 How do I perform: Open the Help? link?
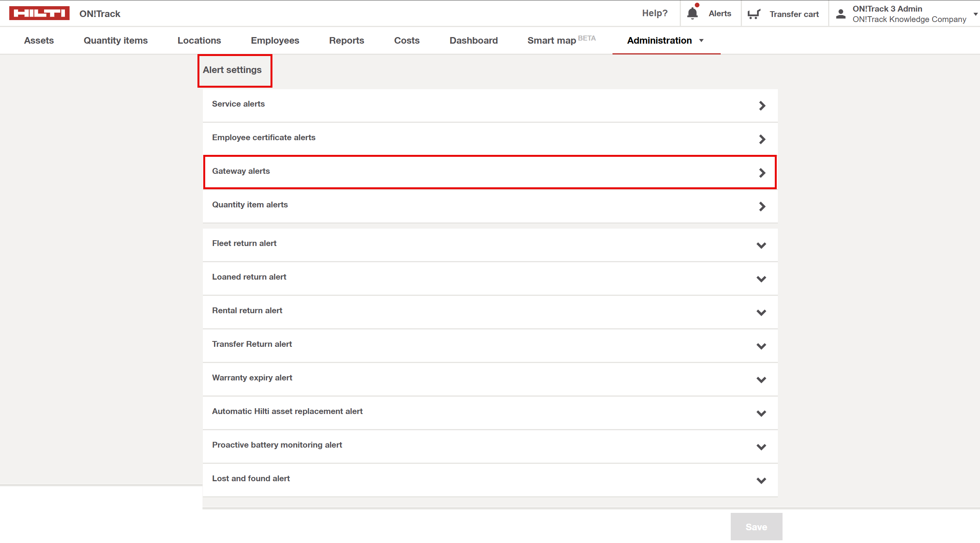[x=654, y=13]
